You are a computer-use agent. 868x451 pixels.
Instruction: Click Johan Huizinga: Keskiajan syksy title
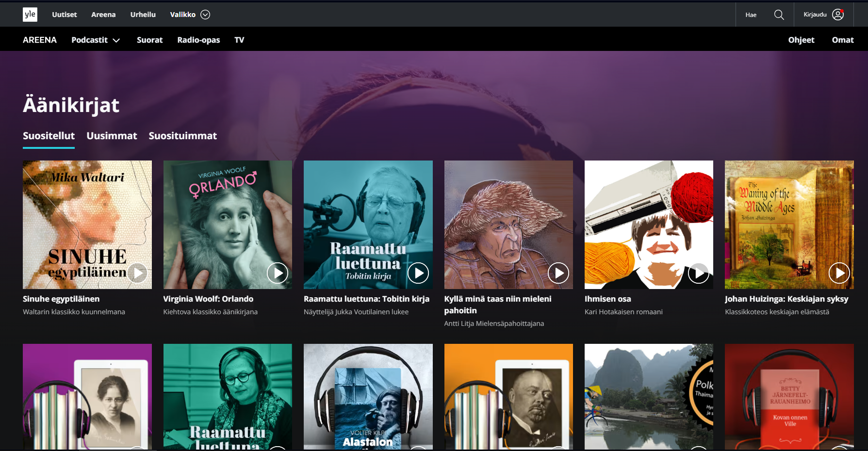coord(786,299)
